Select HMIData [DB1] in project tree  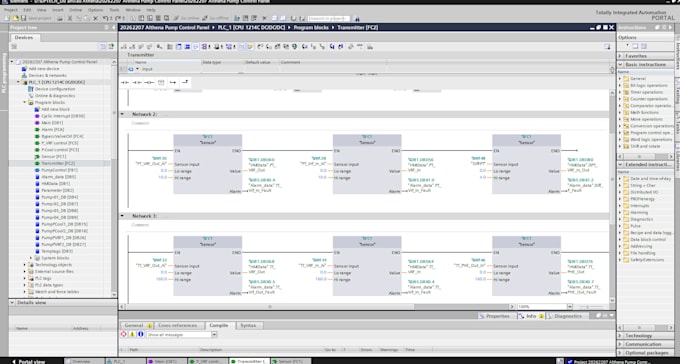click(x=56, y=184)
